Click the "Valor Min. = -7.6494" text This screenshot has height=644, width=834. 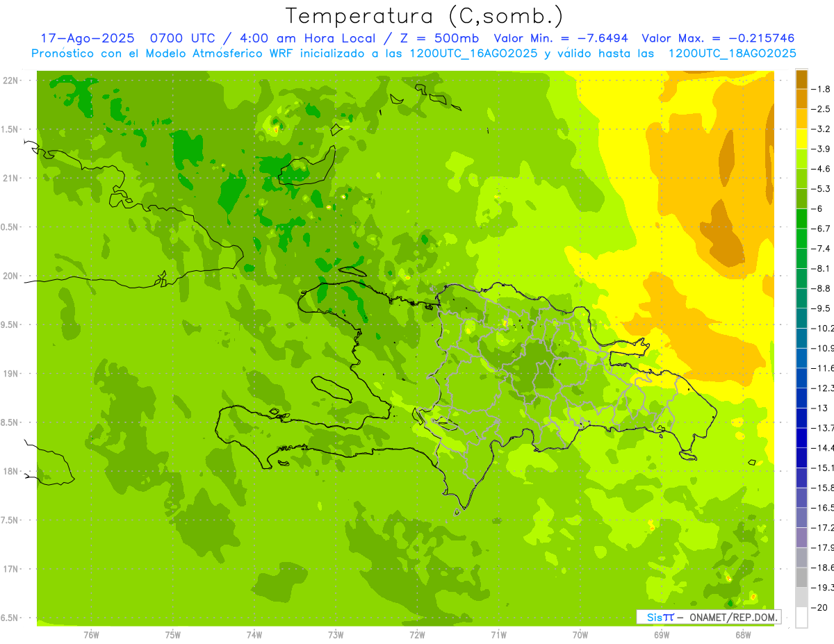coord(561,38)
